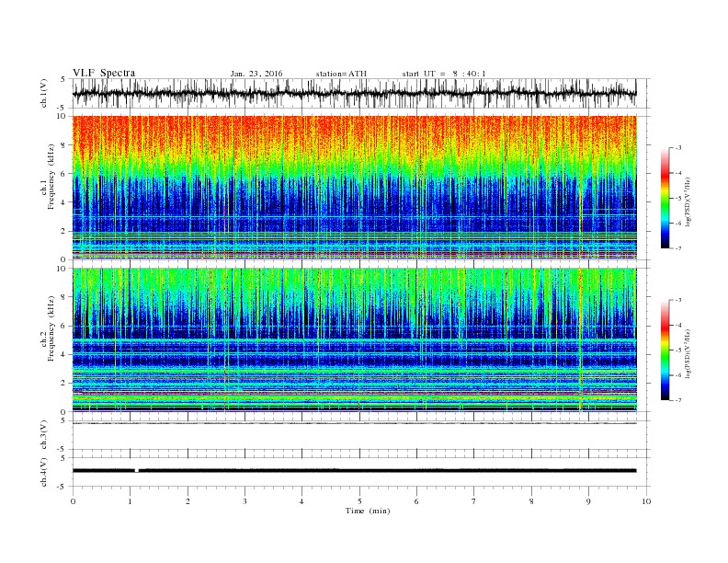Viewport: 728px width, 563px height.
Task: Click the ch.2 spectrogram's color scale bar
Action: 665,350
